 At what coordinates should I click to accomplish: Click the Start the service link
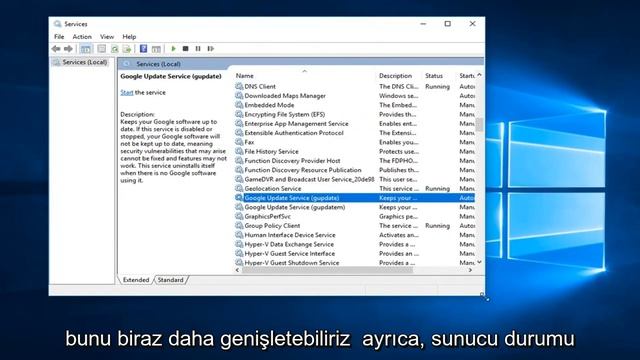(127, 93)
